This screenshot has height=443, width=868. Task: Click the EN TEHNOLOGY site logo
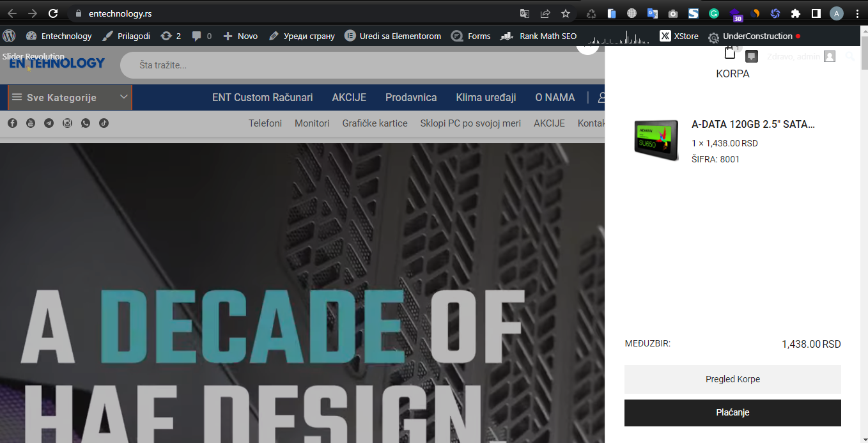57,63
